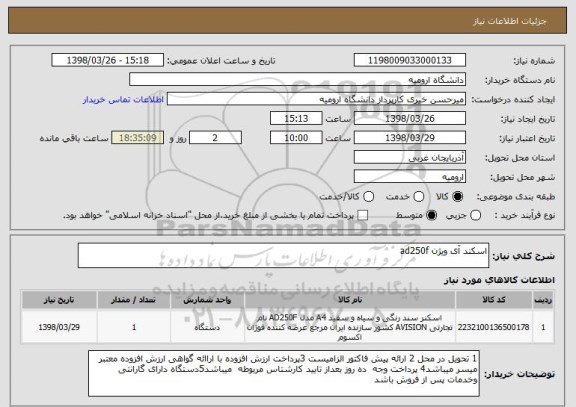Click the دستگاه unit cell
The height and width of the screenshot is (407, 576).
[207, 327]
